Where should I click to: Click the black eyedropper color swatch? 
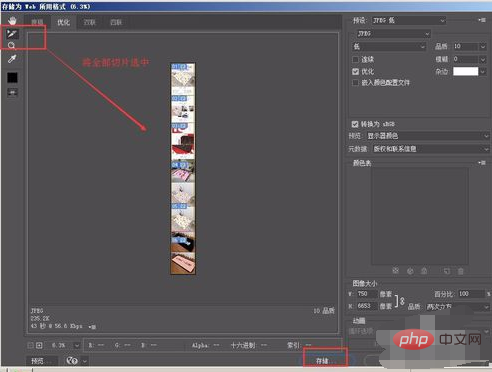click(x=12, y=78)
